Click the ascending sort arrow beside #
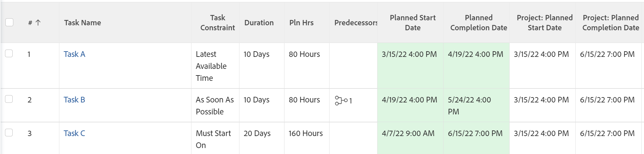 tap(38, 23)
